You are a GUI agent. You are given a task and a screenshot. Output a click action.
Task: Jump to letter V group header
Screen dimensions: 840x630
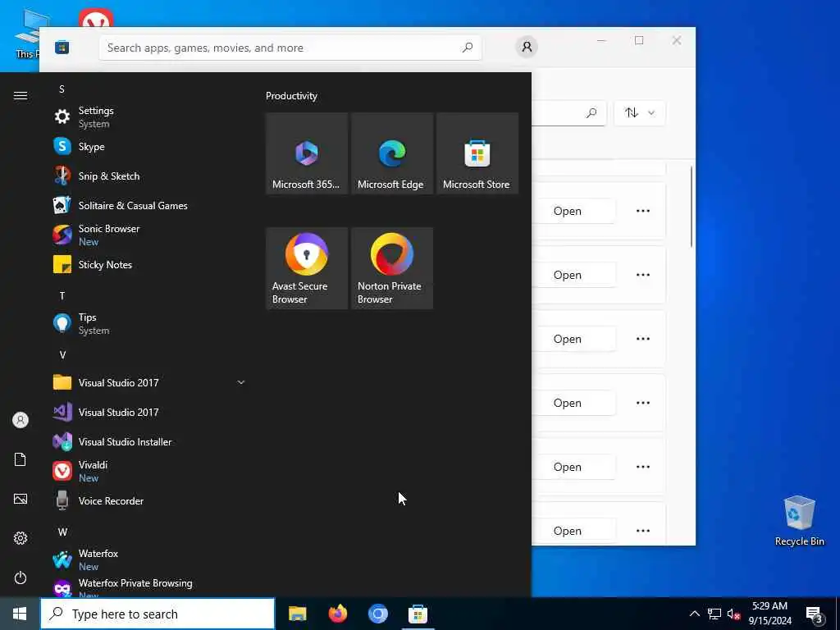pos(62,354)
